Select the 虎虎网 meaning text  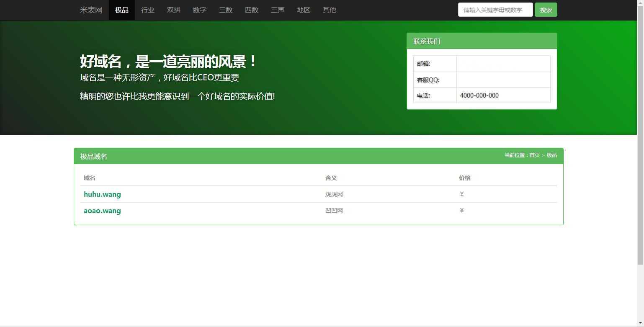[334, 194]
